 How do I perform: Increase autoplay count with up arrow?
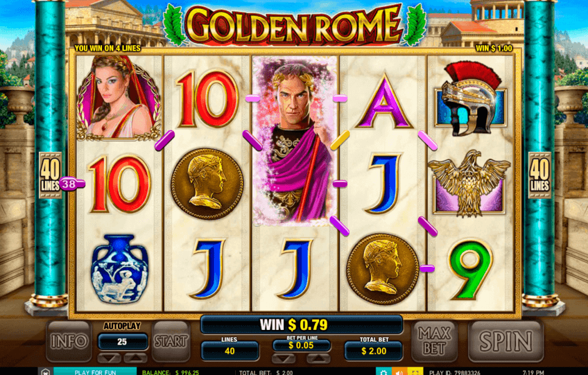(x=135, y=357)
